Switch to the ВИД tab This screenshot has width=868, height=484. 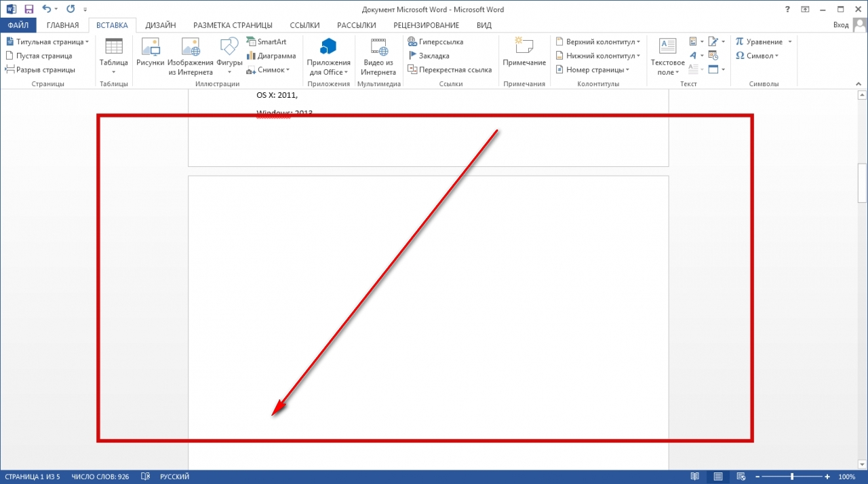(x=484, y=25)
